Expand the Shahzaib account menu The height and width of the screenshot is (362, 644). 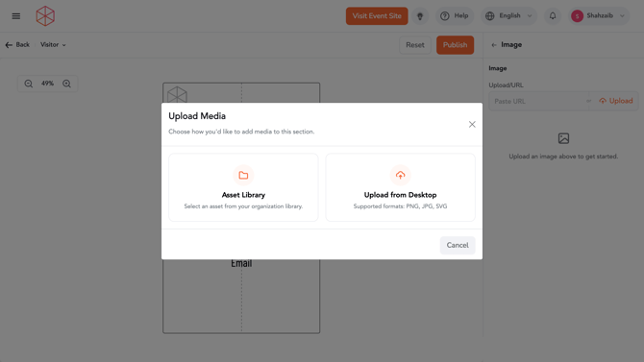(x=599, y=16)
